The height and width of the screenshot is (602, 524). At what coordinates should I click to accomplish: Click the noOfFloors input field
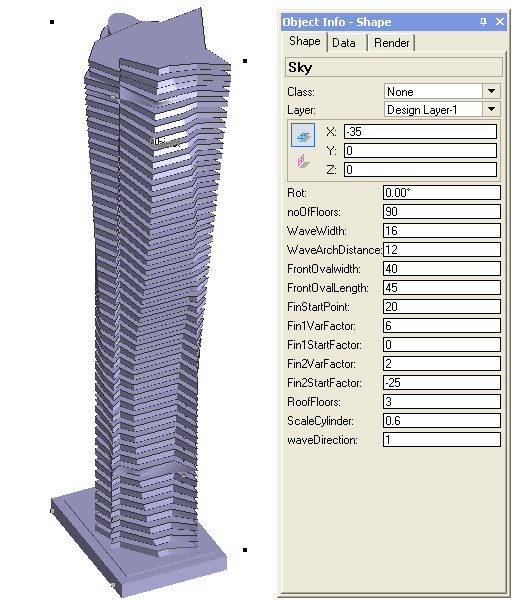(x=442, y=212)
